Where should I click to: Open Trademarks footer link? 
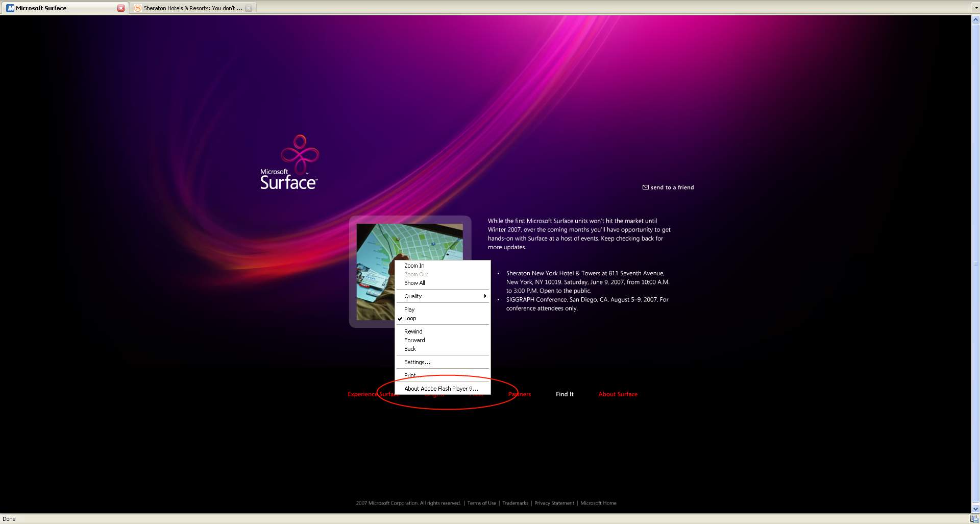pyautogui.click(x=515, y=503)
